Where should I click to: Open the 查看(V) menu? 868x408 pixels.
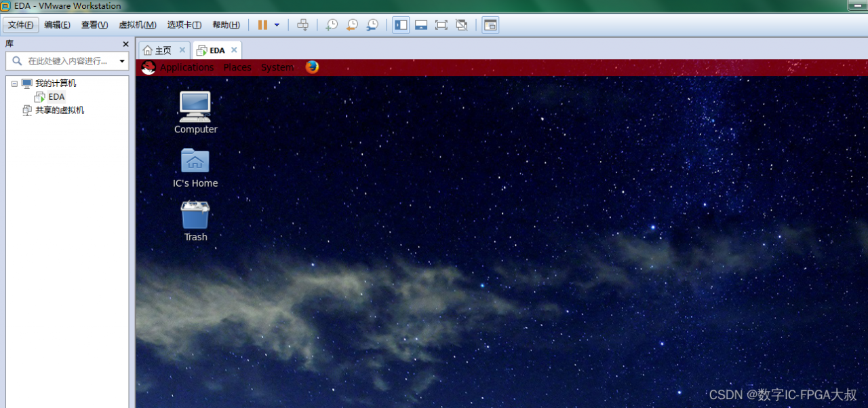[94, 25]
